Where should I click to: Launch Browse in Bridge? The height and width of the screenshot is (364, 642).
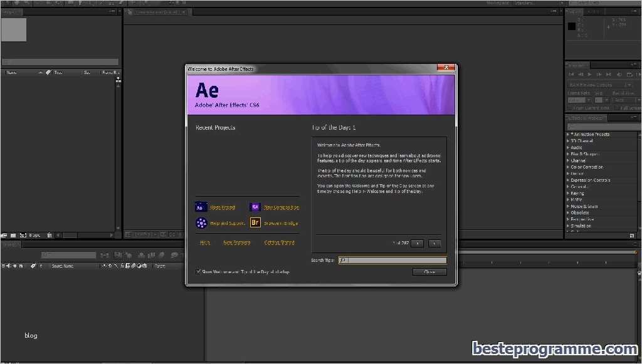pos(255,223)
